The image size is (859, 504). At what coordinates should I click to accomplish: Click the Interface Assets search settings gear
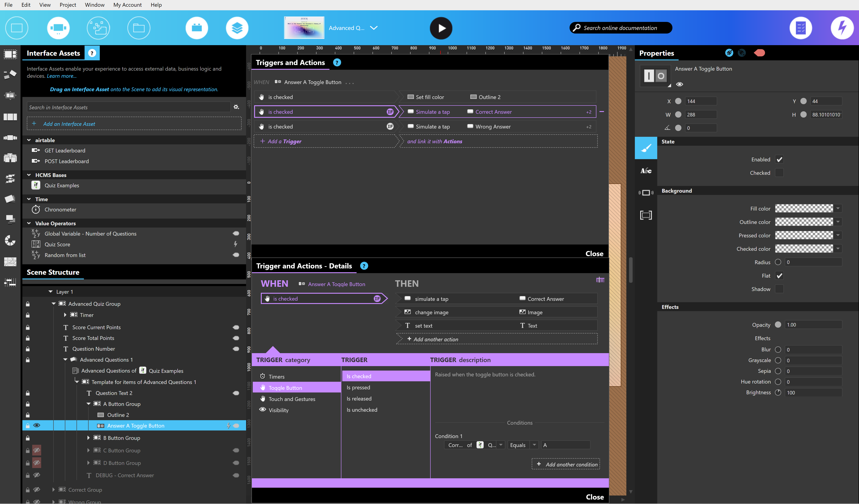(236, 107)
